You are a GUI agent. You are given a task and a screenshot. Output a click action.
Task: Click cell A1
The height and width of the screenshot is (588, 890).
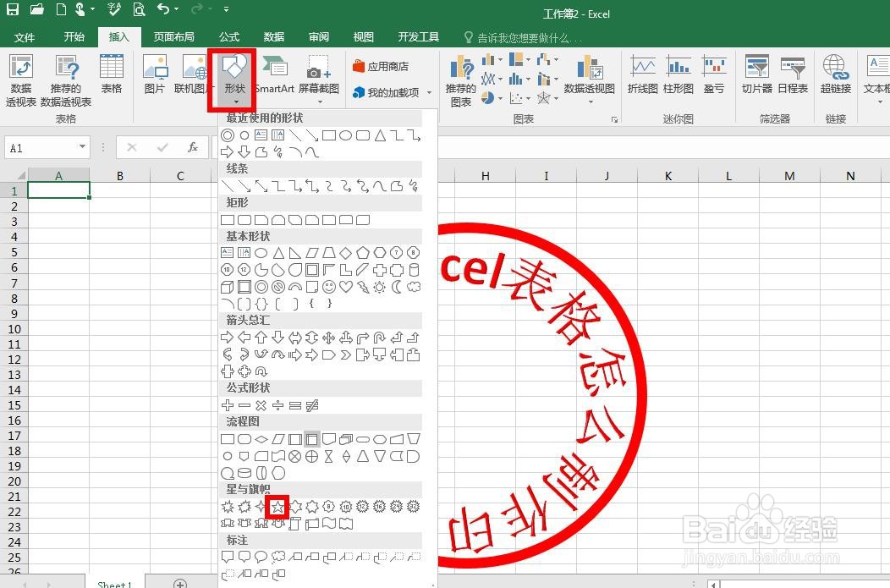point(58,190)
